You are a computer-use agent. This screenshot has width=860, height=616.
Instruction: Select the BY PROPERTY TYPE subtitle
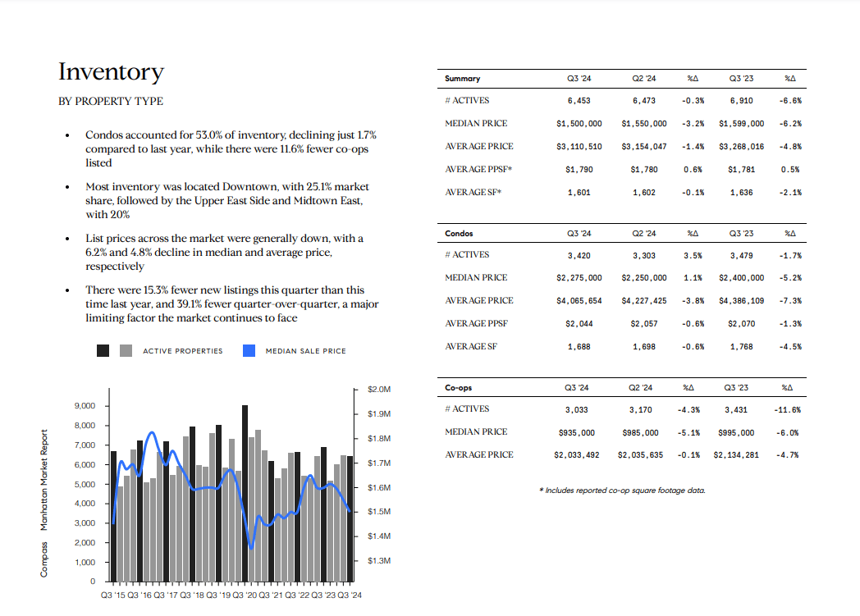(x=111, y=102)
